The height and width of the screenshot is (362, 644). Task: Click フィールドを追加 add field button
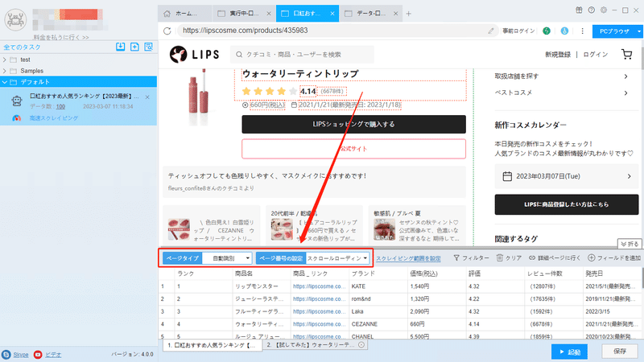click(x=614, y=257)
